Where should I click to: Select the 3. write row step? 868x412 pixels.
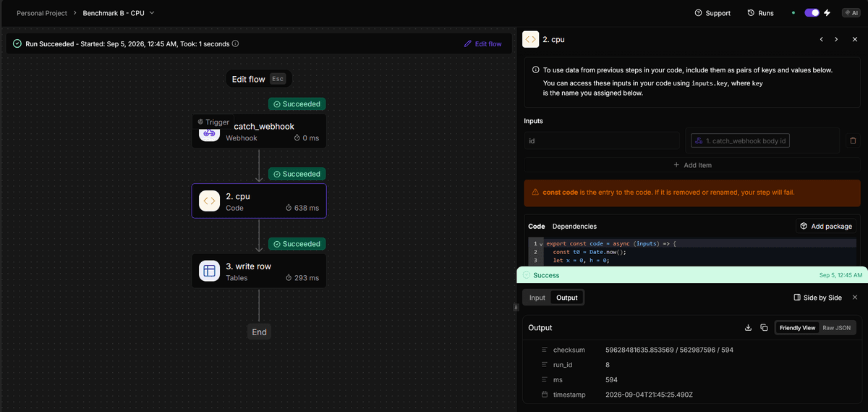click(259, 271)
